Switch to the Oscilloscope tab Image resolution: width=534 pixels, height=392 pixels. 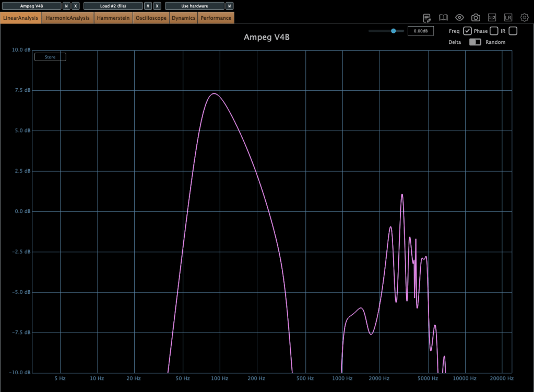click(151, 18)
